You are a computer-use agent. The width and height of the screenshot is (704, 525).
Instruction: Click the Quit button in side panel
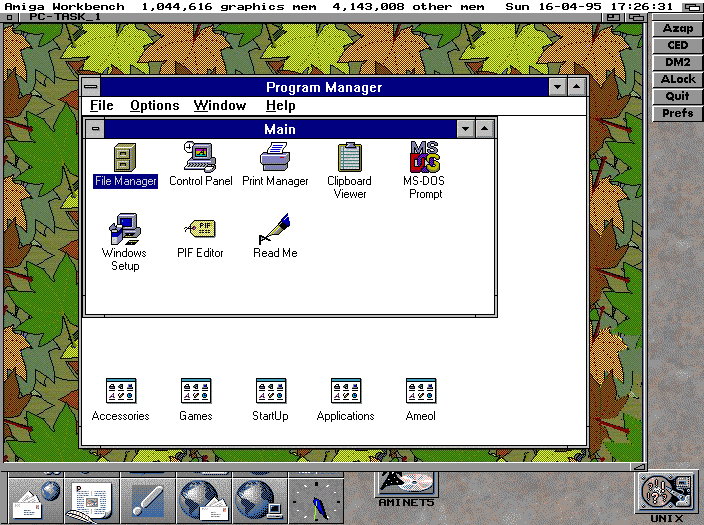click(678, 96)
